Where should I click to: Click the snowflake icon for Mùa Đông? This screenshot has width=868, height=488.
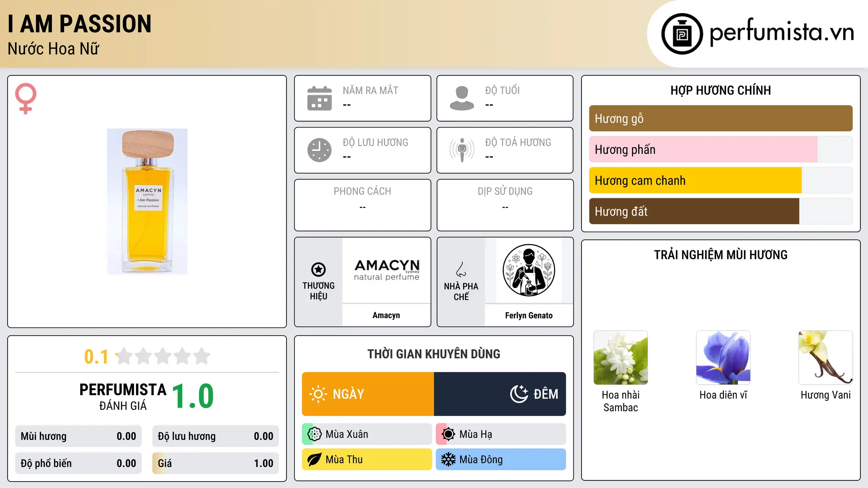[448, 460]
